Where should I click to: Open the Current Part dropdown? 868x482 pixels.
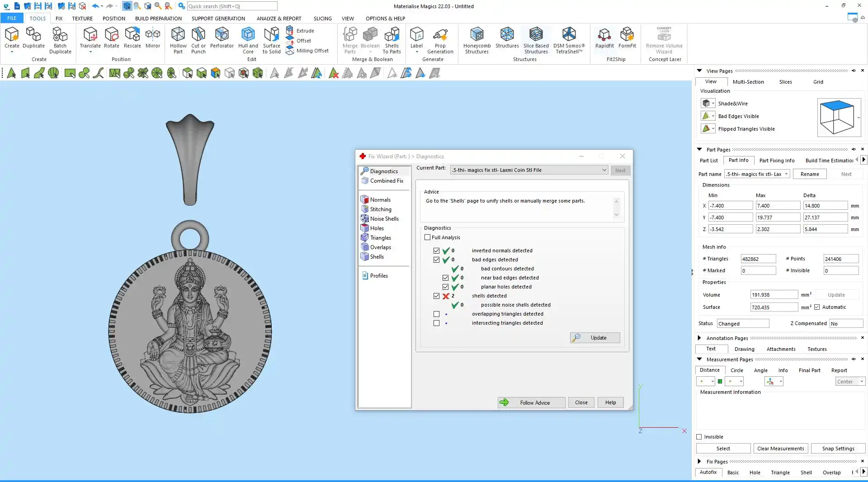tap(604, 170)
